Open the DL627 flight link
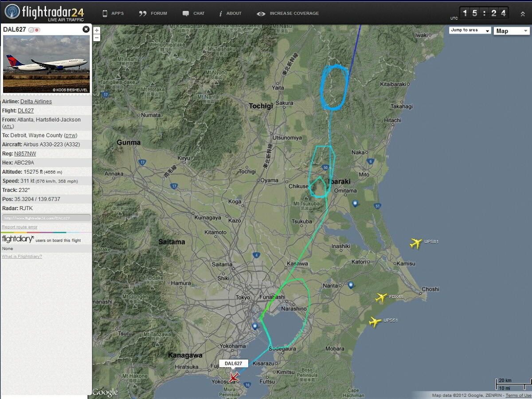 point(26,111)
